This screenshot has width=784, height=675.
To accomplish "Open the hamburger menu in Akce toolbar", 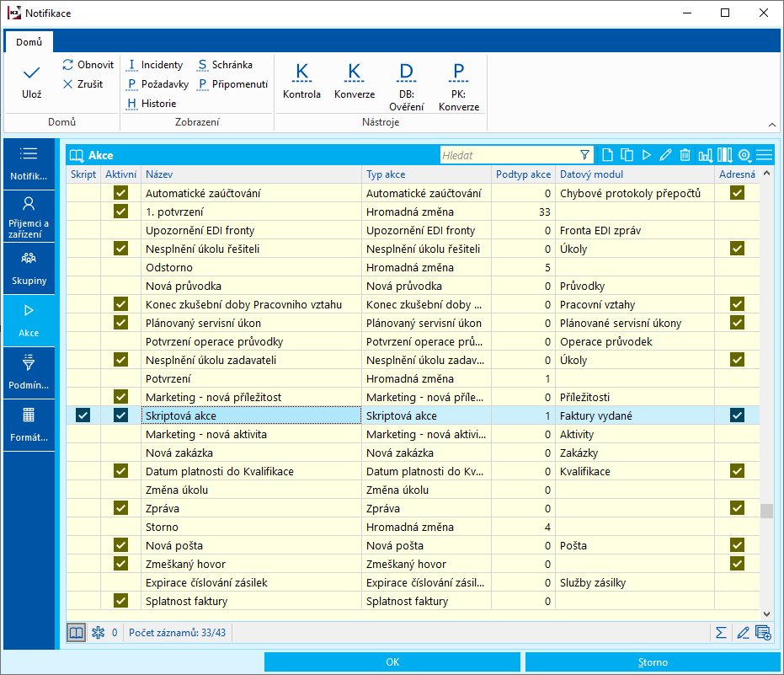I will click(764, 155).
